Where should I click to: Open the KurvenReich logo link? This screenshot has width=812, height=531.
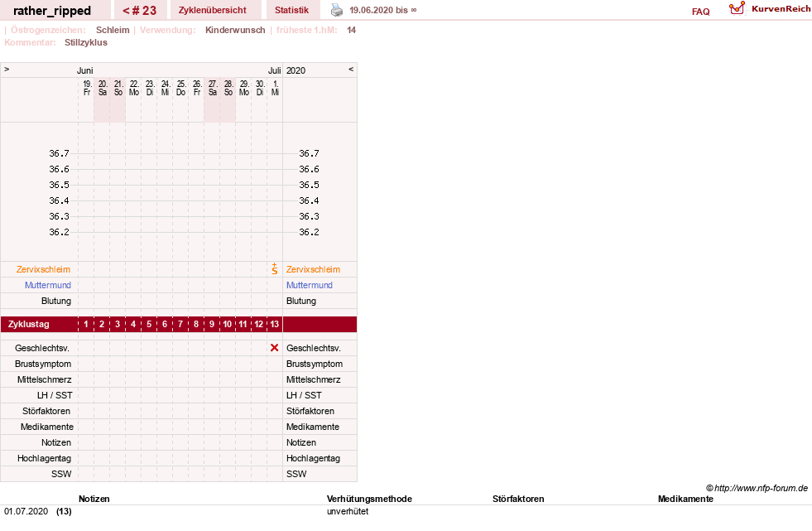(770, 9)
